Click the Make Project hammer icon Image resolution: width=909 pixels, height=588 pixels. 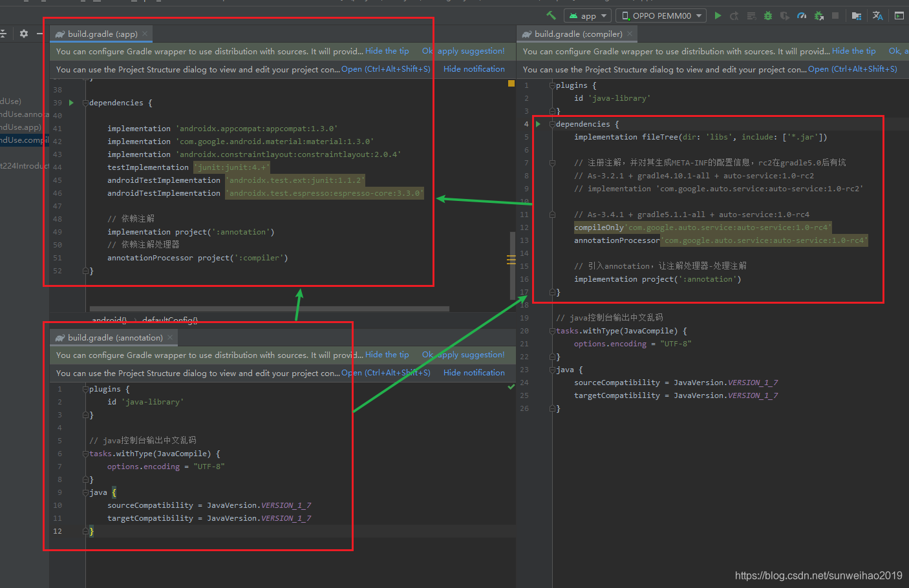(x=551, y=16)
